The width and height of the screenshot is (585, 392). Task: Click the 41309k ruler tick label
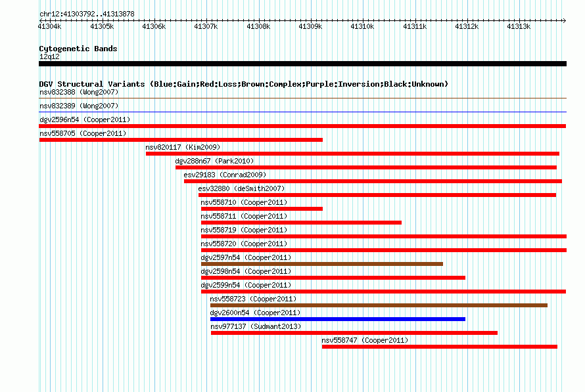tap(310, 26)
